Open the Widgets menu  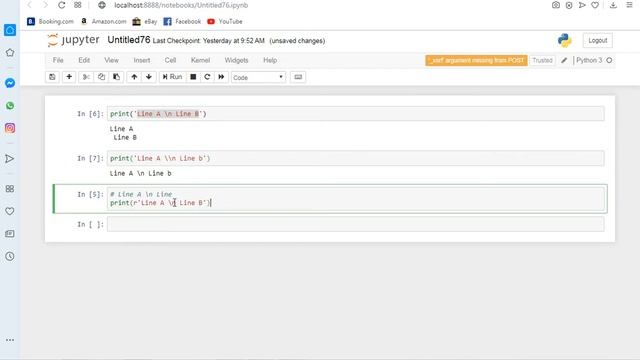coord(236,60)
